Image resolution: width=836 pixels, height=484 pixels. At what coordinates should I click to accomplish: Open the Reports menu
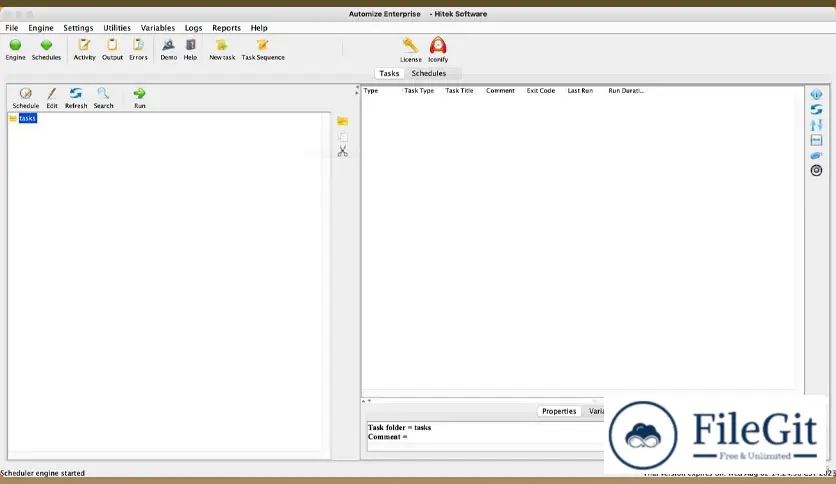(227, 28)
